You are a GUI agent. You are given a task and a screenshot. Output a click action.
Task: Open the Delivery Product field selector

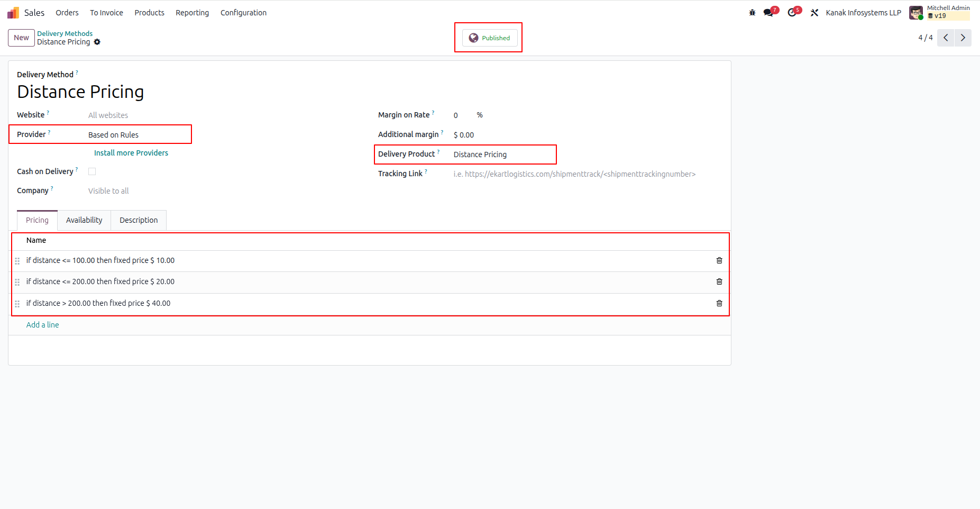(480, 154)
